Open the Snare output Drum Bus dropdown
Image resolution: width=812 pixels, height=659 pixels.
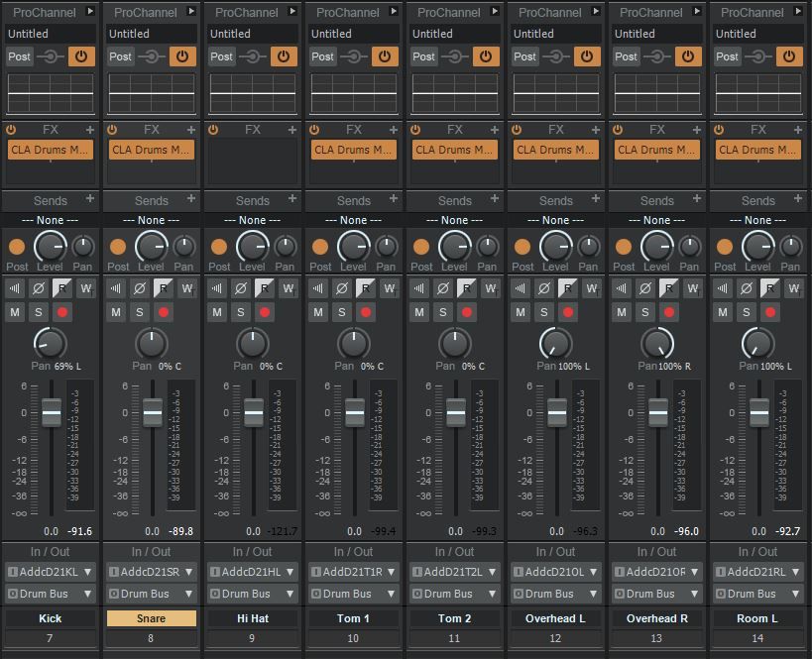point(152,594)
